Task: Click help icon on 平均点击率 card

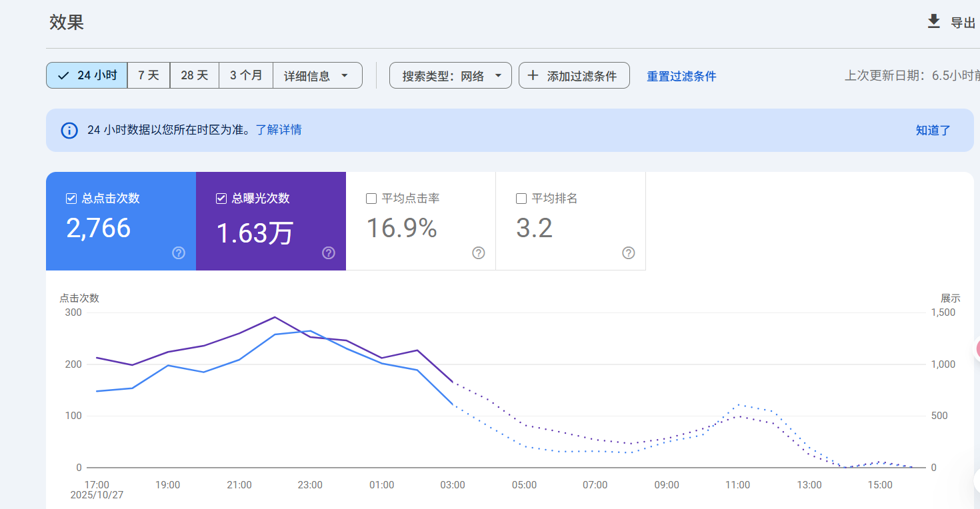Action: click(x=479, y=253)
